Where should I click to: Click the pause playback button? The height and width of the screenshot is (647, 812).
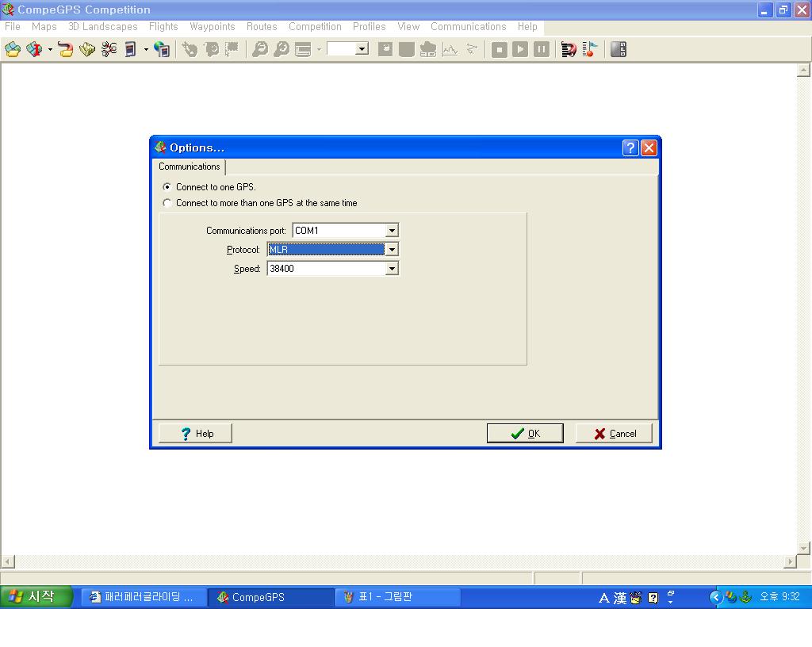click(541, 49)
